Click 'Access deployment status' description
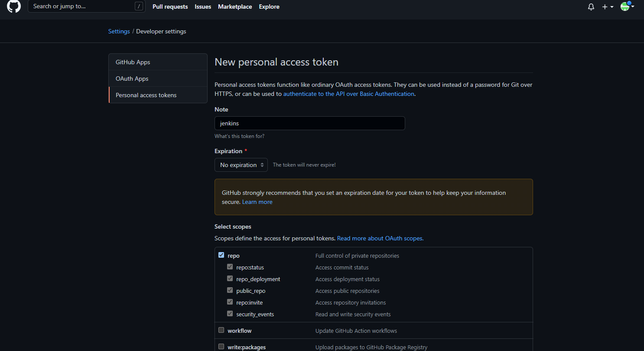Viewport: 644px width, 351px height. 348,279
